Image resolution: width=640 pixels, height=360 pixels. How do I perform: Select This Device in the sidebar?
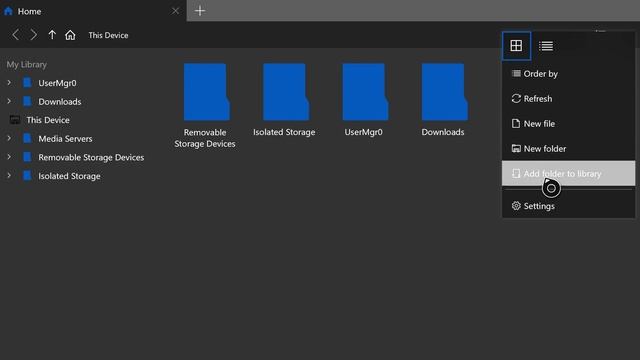[48, 120]
